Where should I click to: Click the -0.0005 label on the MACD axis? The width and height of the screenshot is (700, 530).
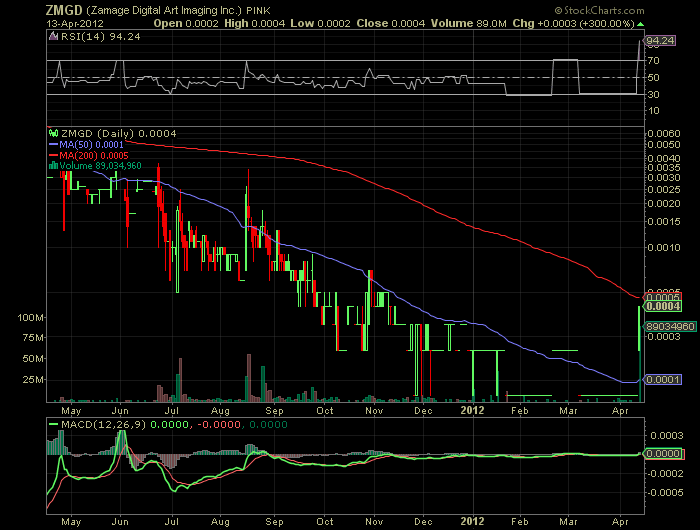coord(665,492)
